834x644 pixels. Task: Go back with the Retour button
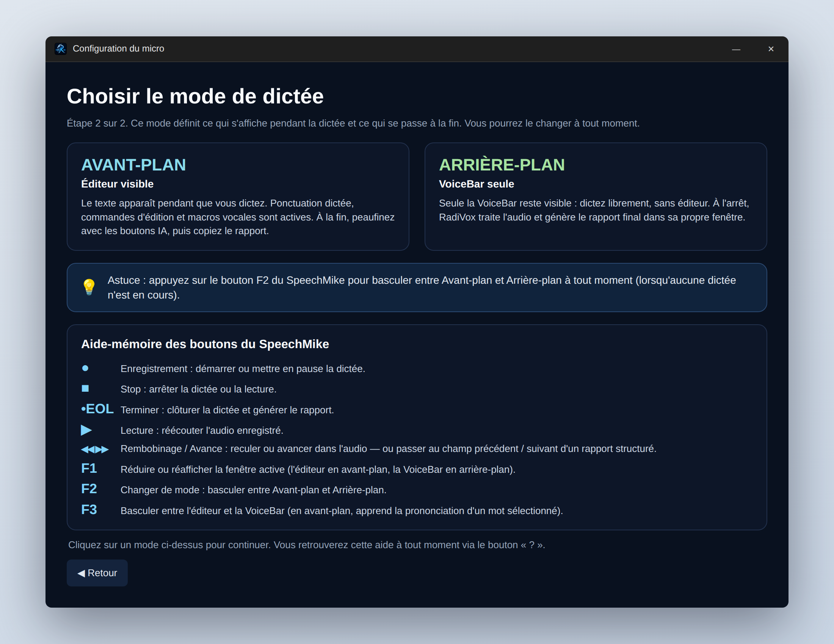click(97, 573)
